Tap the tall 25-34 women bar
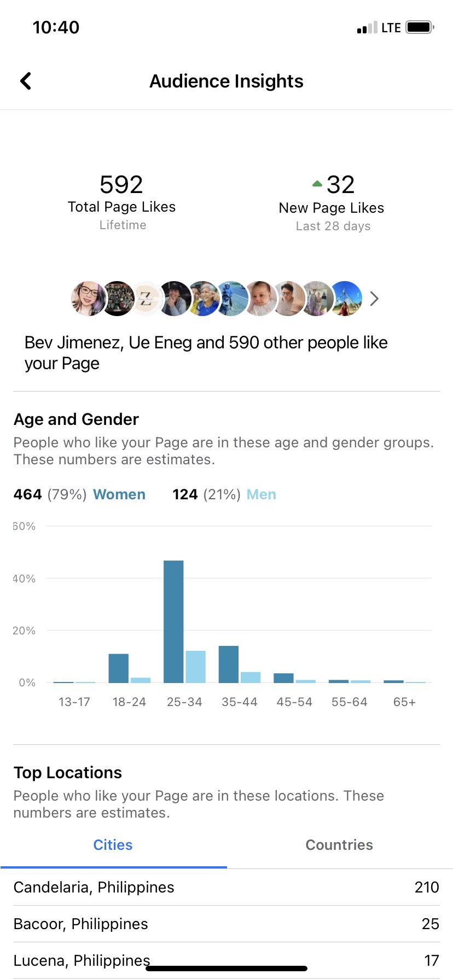 tap(173, 621)
